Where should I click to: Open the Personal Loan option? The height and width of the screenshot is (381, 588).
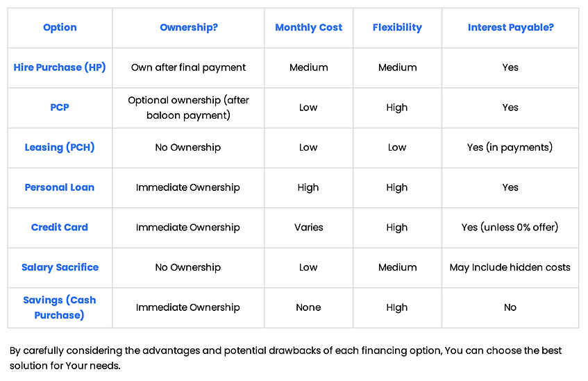click(x=60, y=187)
